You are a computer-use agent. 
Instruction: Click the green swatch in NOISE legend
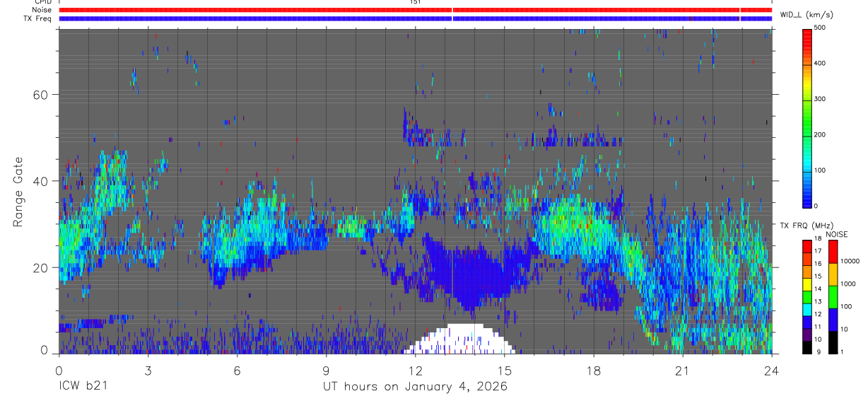833,297
